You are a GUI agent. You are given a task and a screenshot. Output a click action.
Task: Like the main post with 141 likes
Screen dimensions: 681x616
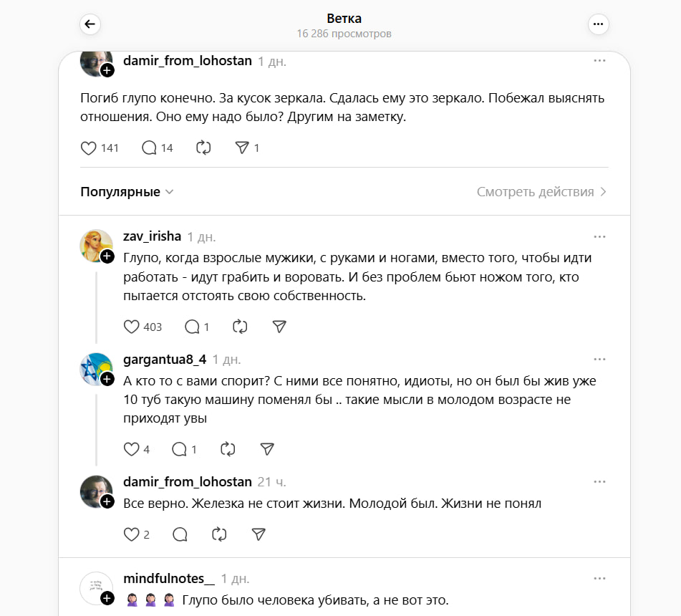(x=89, y=148)
